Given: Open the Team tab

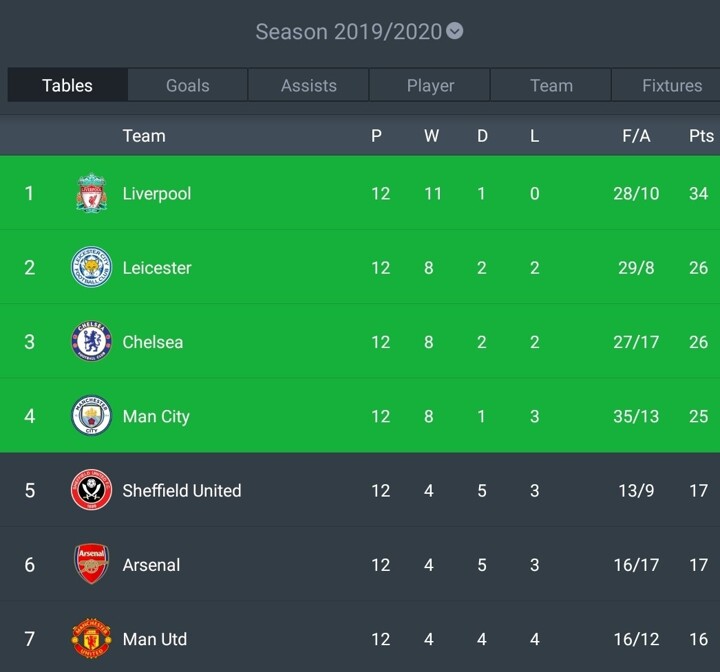Looking at the screenshot, I should [x=551, y=86].
